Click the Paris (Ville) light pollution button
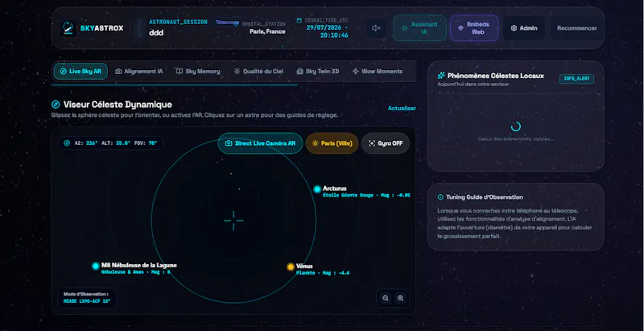644x331 pixels. tap(332, 143)
